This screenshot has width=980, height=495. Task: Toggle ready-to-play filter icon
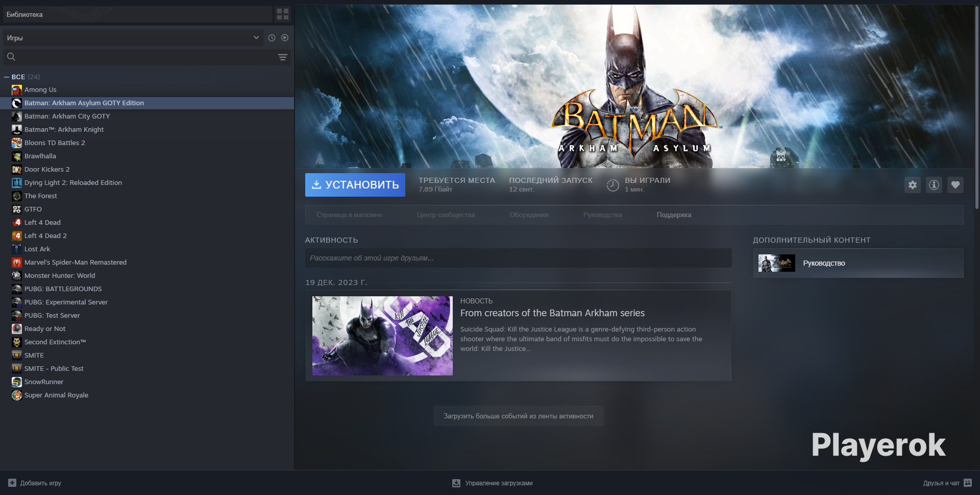(285, 38)
